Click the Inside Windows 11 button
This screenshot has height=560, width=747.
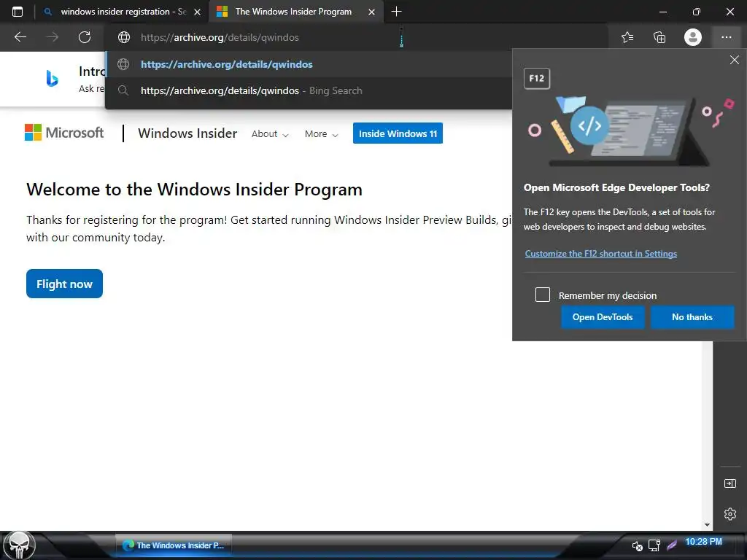click(x=398, y=133)
